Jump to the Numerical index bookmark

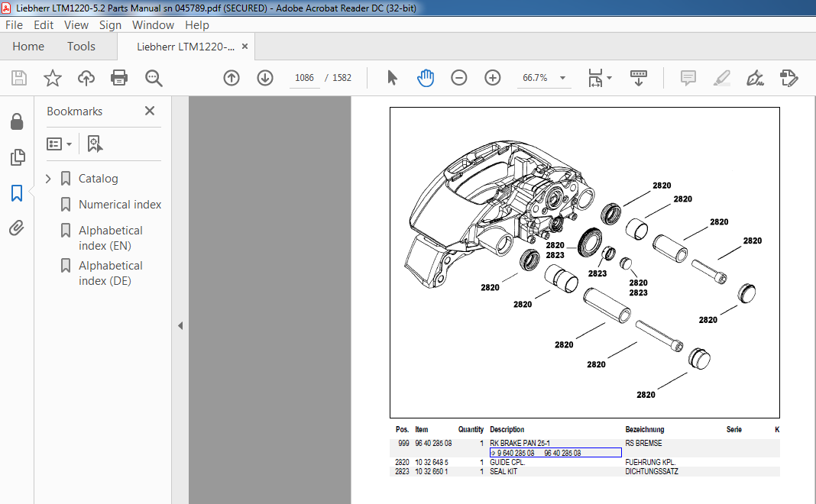(120, 205)
